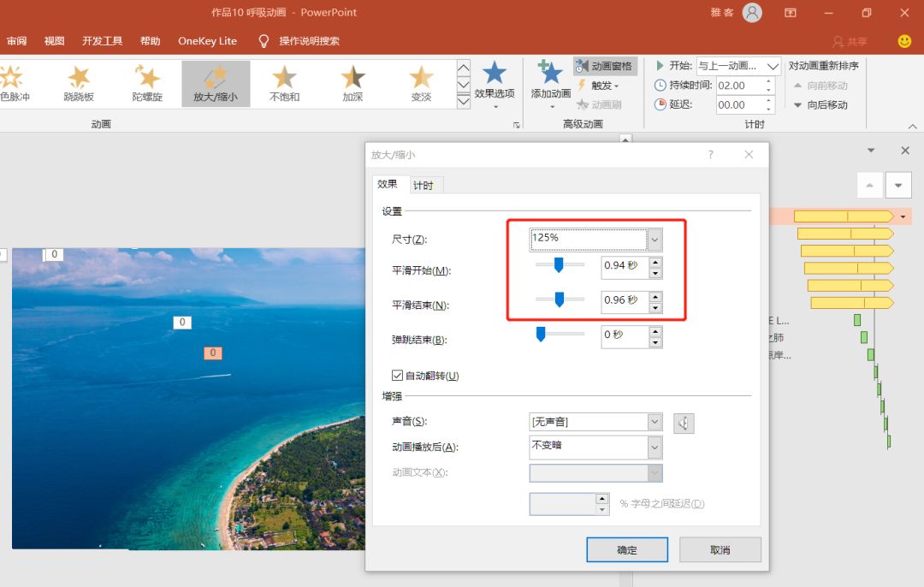Open the 动画播放后 after-animation dropdown
The image size is (924, 587).
tap(654, 447)
